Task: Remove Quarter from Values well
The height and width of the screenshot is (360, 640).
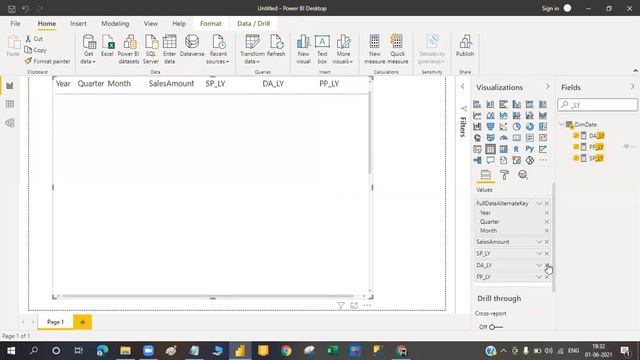Action: [547, 222]
